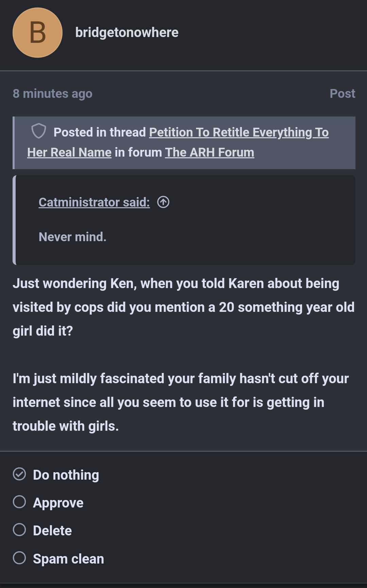Viewport: 367px width, 588px height.
Task: Click post body paragraph about Ken
Action: pyautogui.click(x=183, y=307)
